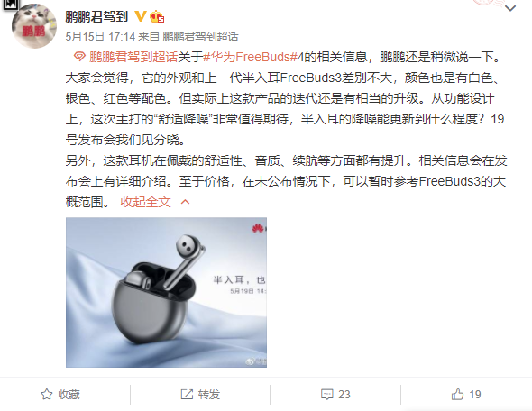The width and height of the screenshot is (532, 411).
Task: Click the 5月15日 17:14 timestamp
Action: click(100, 36)
